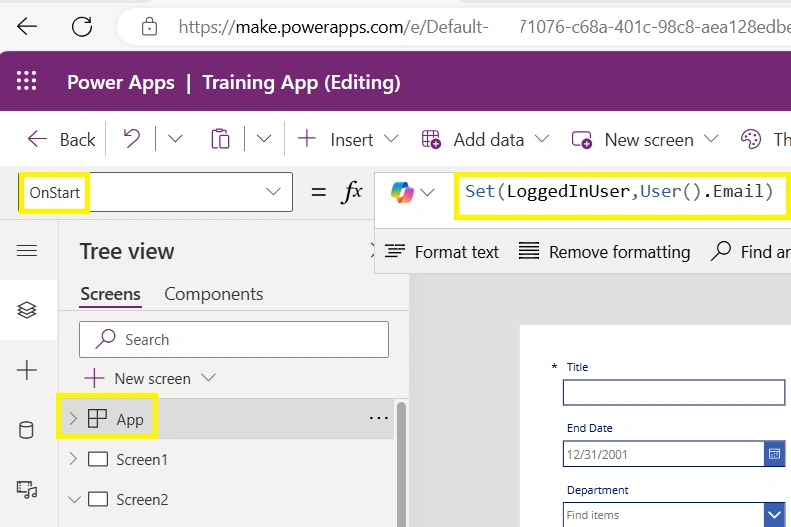Click Remove formatting
The width and height of the screenshot is (791, 527).
click(x=604, y=251)
